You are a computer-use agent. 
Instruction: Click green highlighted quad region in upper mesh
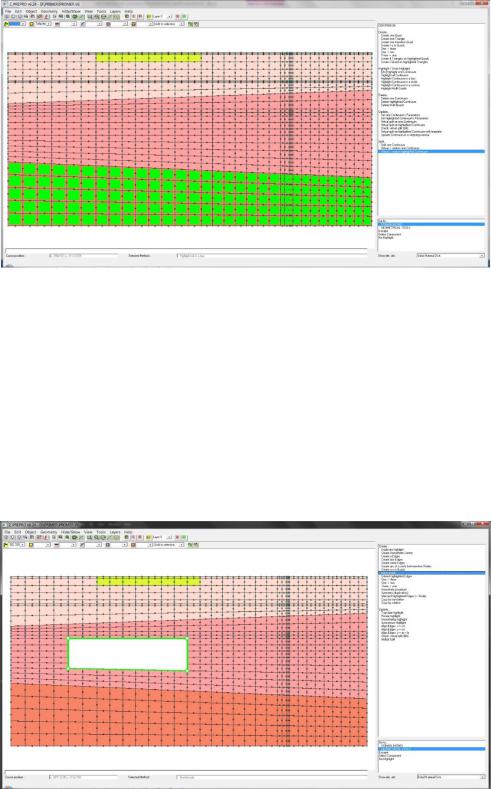(190, 196)
